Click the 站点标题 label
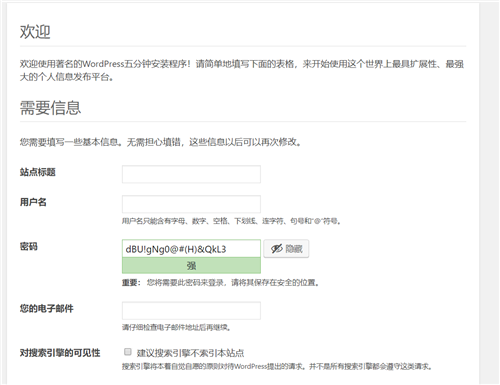500x385 pixels. pyautogui.click(x=38, y=172)
